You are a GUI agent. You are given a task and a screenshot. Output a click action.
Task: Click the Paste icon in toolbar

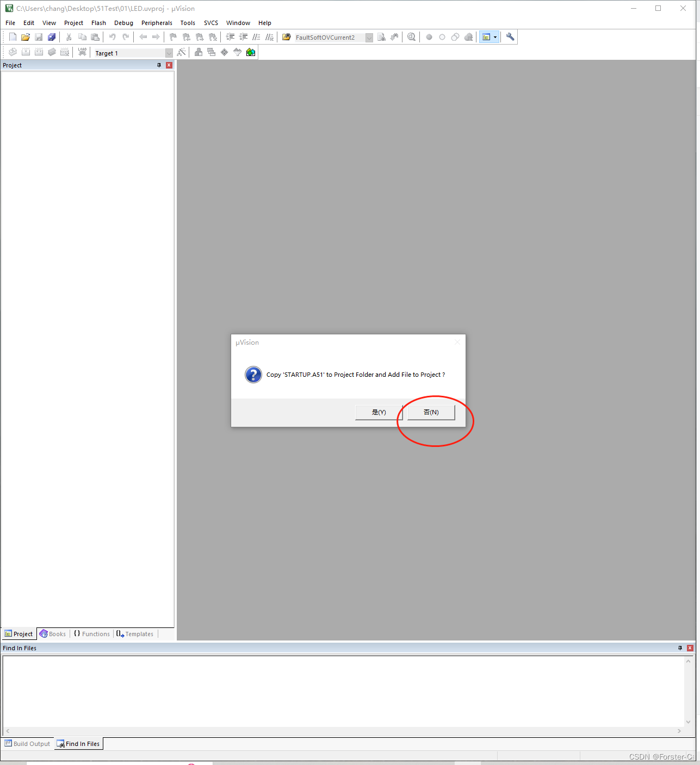pos(95,37)
